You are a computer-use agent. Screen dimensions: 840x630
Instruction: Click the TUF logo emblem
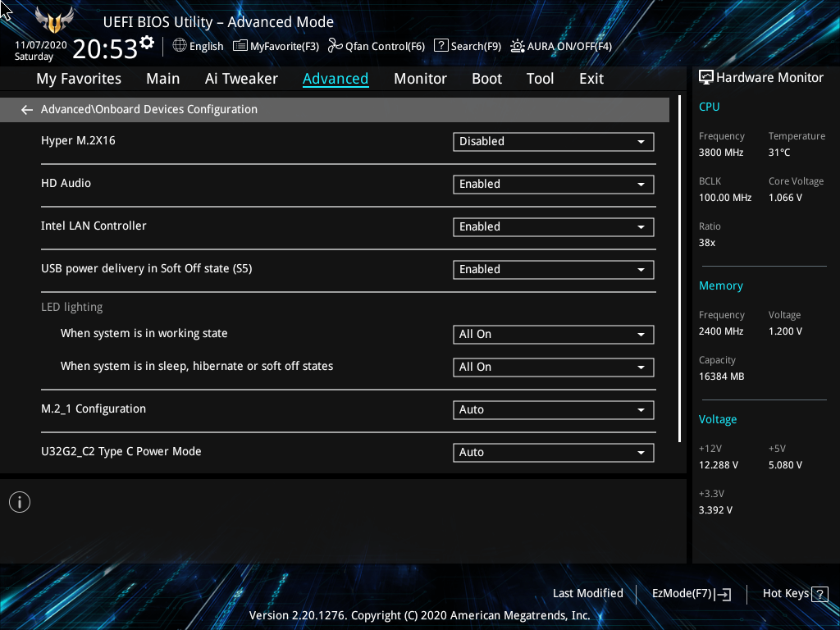[54, 21]
